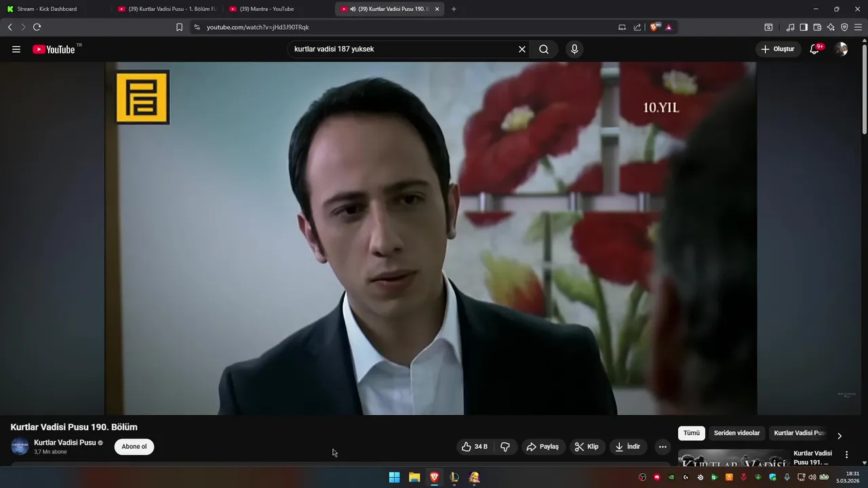Open browser main hamburger menu

pyautogui.click(x=858, y=27)
